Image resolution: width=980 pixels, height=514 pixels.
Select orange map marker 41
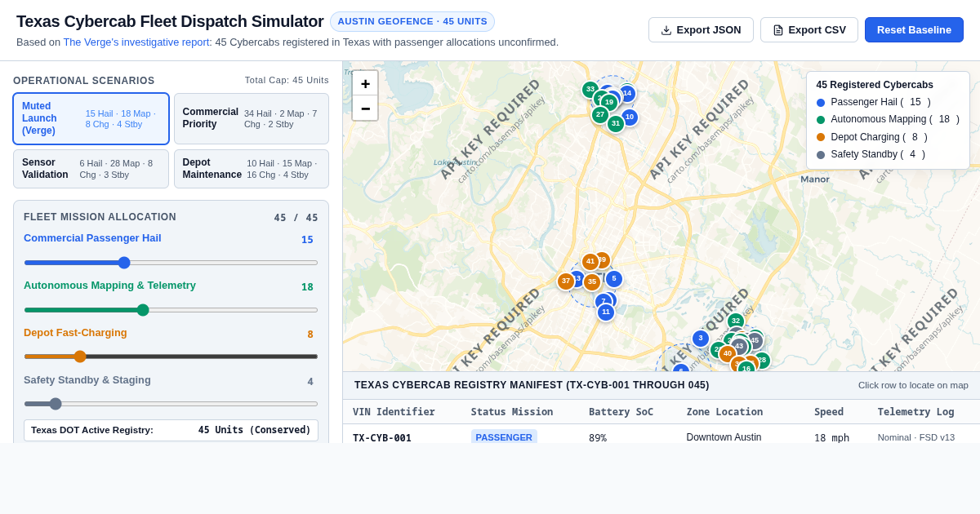click(x=590, y=262)
